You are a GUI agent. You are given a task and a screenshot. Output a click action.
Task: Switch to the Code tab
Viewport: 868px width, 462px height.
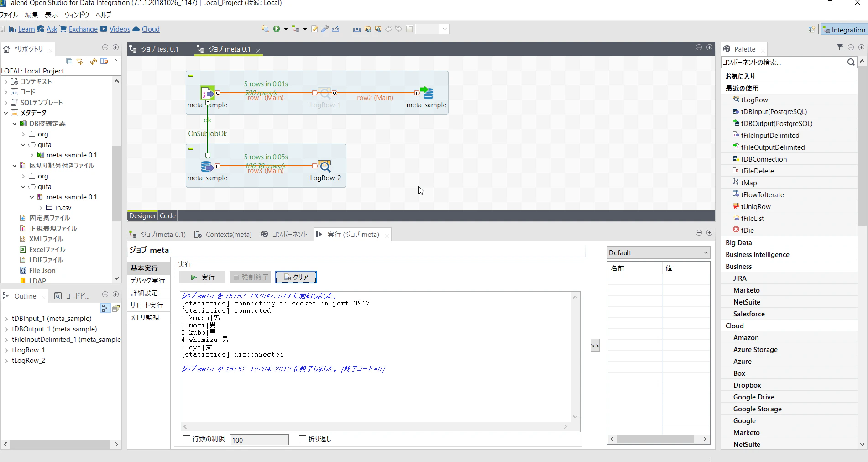(x=167, y=216)
